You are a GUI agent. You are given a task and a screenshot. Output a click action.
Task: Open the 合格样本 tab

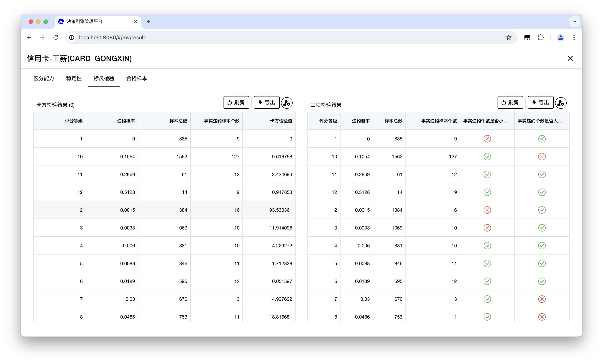(136, 78)
